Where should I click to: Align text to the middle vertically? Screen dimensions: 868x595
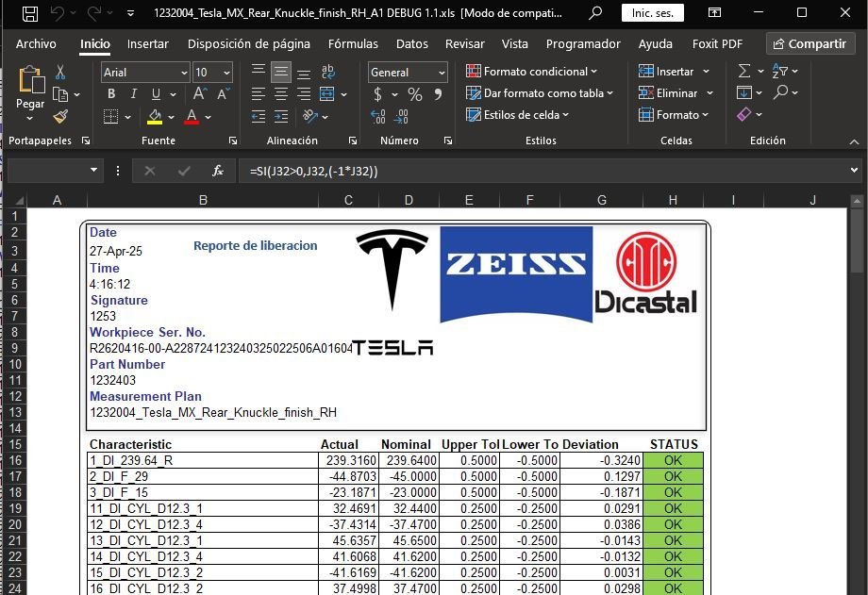pyautogui.click(x=280, y=72)
